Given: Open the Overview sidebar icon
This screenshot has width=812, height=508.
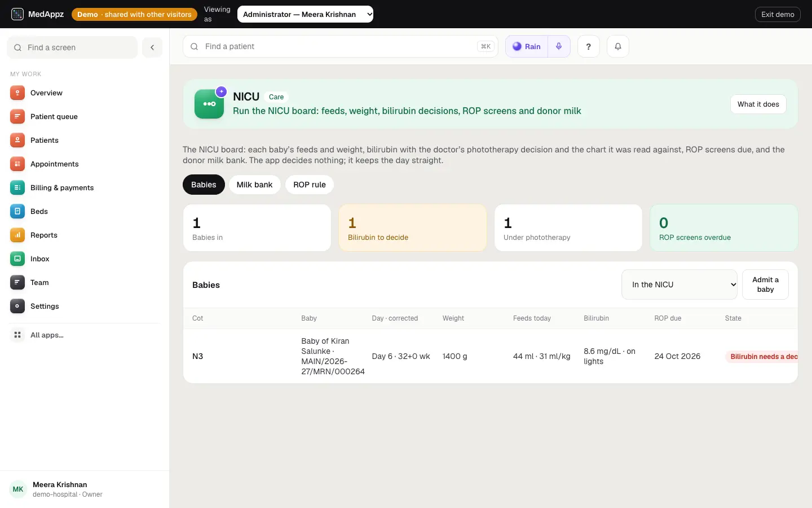Looking at the screenshot, I should (17, 93).
